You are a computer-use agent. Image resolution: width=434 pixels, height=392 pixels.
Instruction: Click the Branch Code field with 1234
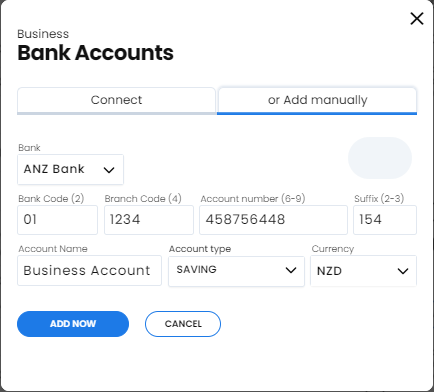[149, 220]
